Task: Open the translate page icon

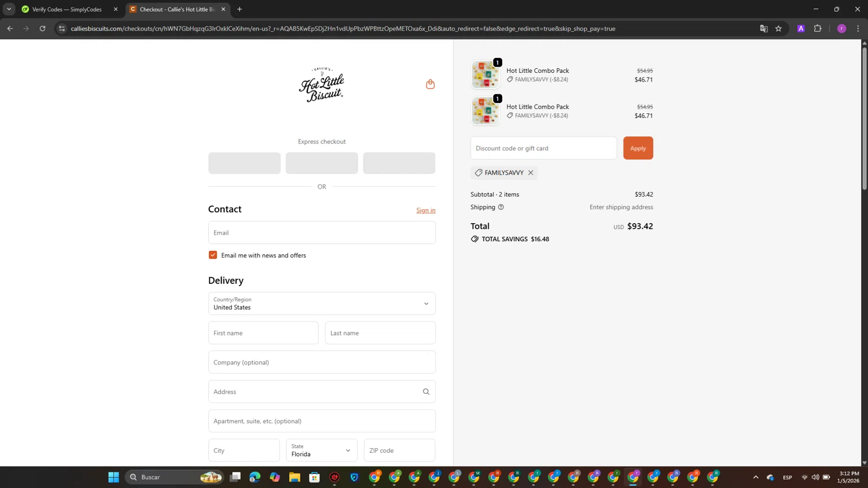Action: click(764, 28)
